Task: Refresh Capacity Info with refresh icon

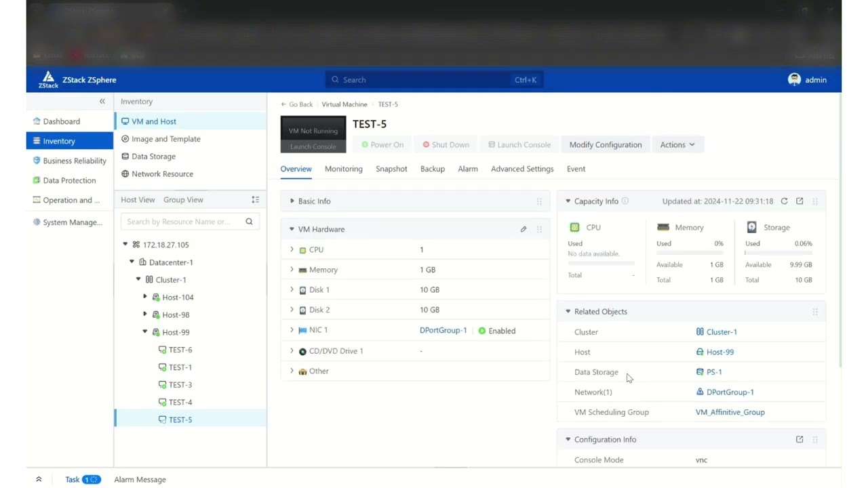Action: 784,201
